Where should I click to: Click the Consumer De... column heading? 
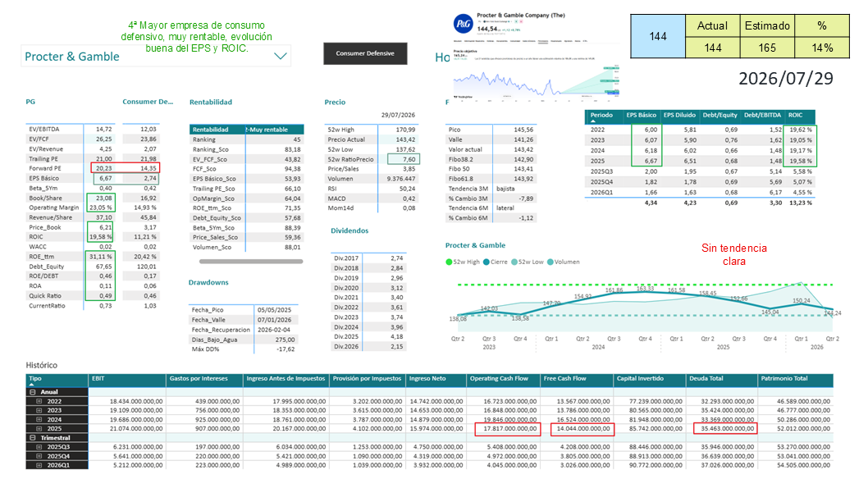tap(147, 102)
